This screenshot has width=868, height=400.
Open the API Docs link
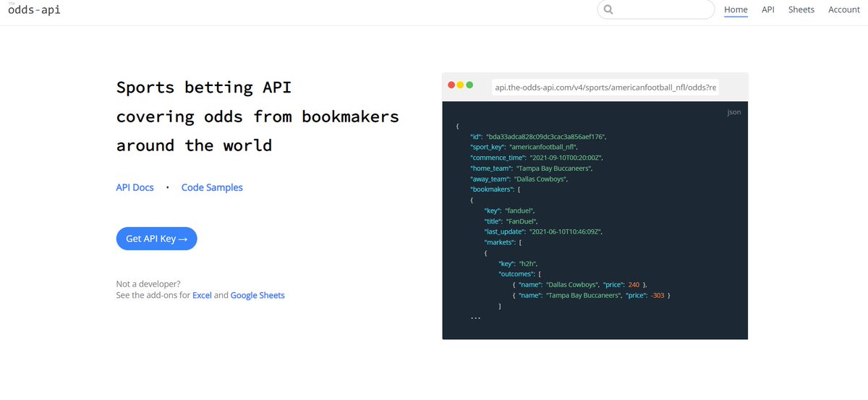[x=135, y=187]
